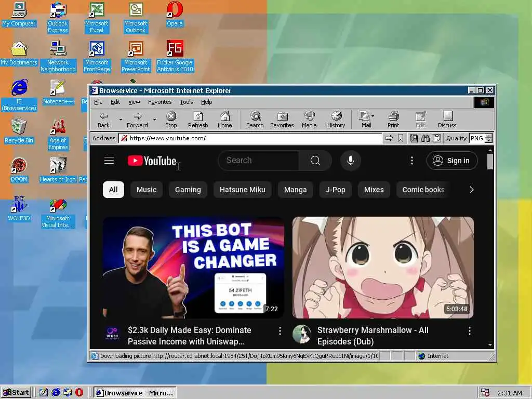Click the binoculars find icon

pos(425,138)
